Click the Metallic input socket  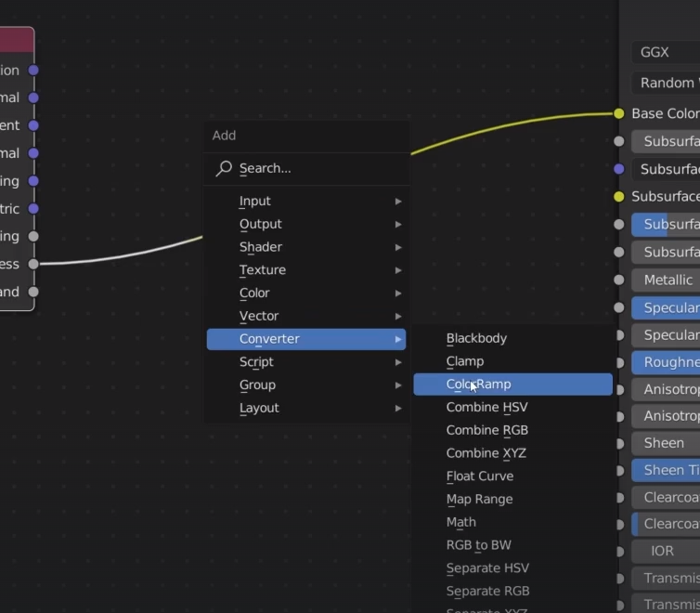pos(618,280)
